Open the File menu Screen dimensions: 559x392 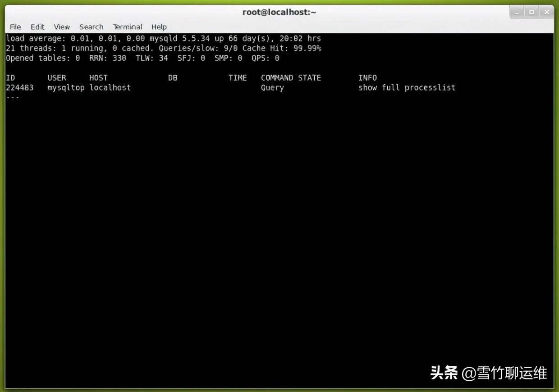click(15, 27)
